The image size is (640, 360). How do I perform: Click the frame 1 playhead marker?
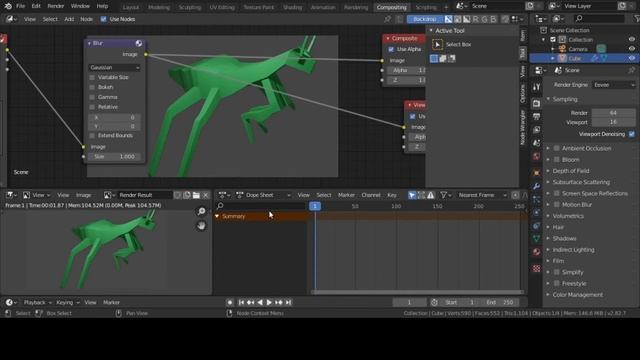(315, 206)
